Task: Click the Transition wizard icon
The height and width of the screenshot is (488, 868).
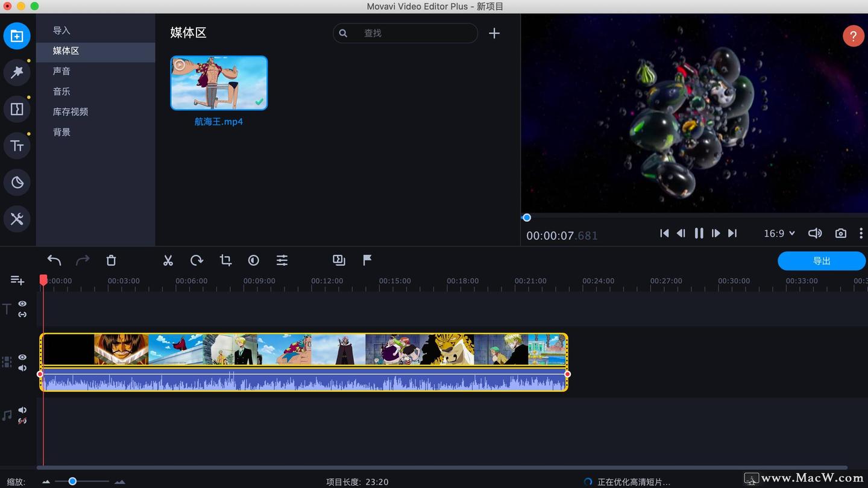Action: [x=339, y=260]
